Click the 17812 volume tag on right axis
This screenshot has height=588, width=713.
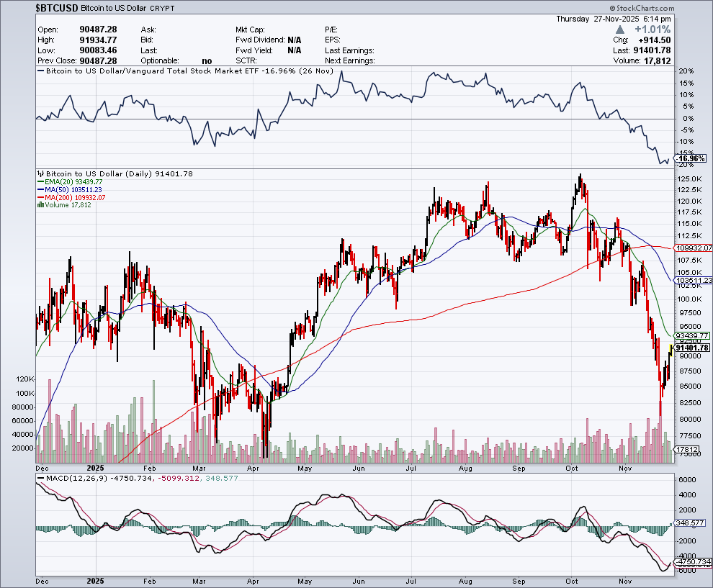click(685, 449)
